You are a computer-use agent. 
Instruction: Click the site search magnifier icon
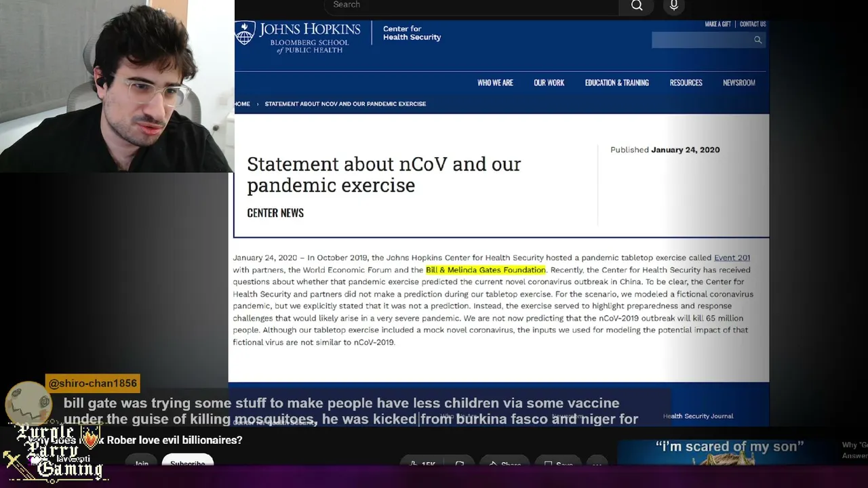(757, 40)
